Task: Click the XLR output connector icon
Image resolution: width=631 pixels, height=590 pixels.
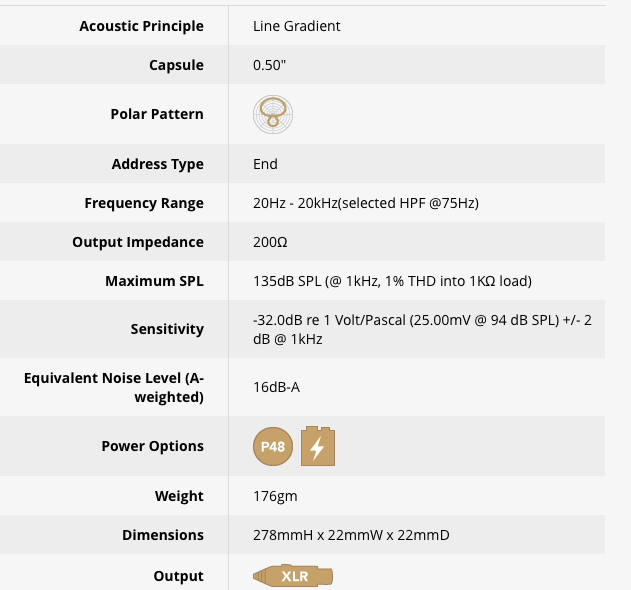Action: (293, 576)
